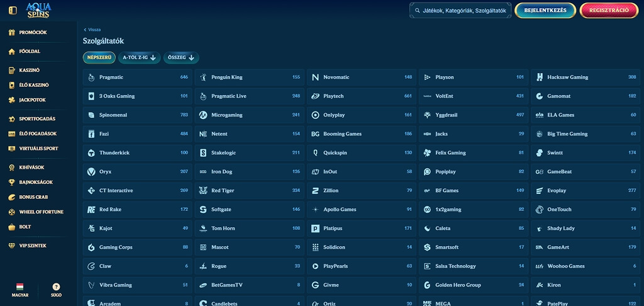Select the Quickspin provider row

(x=362, y=153)
